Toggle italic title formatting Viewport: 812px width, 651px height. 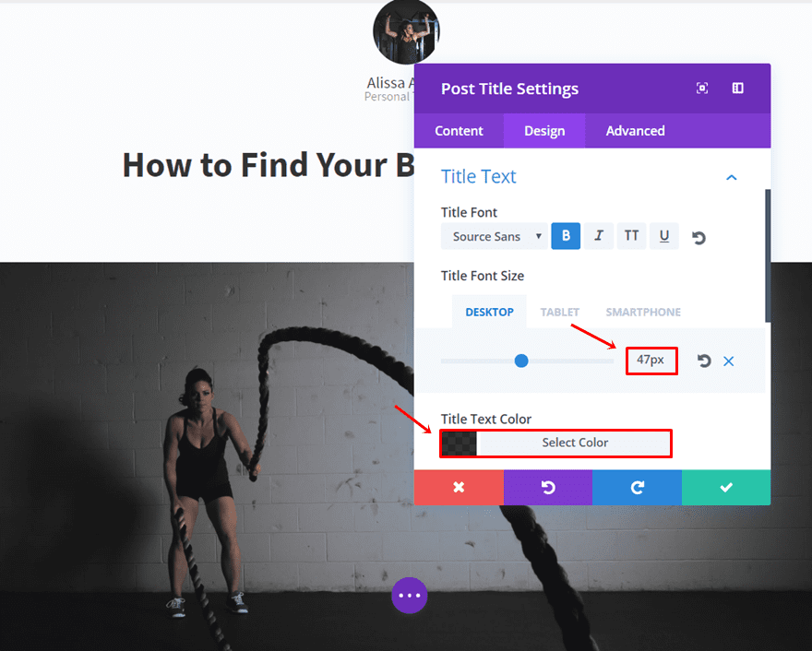pos(599,236)
